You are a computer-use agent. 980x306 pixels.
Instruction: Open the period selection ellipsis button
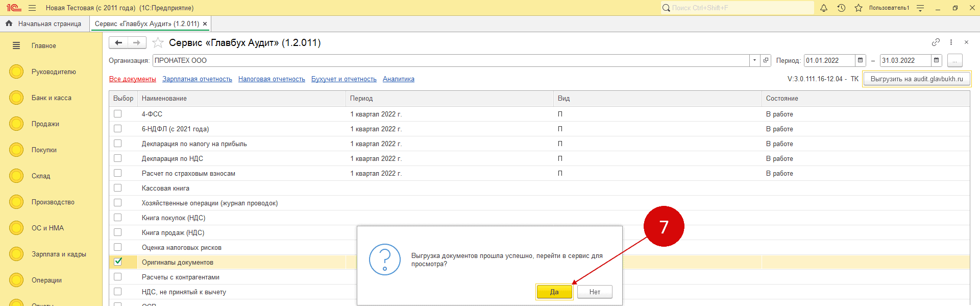pos(954,60)
